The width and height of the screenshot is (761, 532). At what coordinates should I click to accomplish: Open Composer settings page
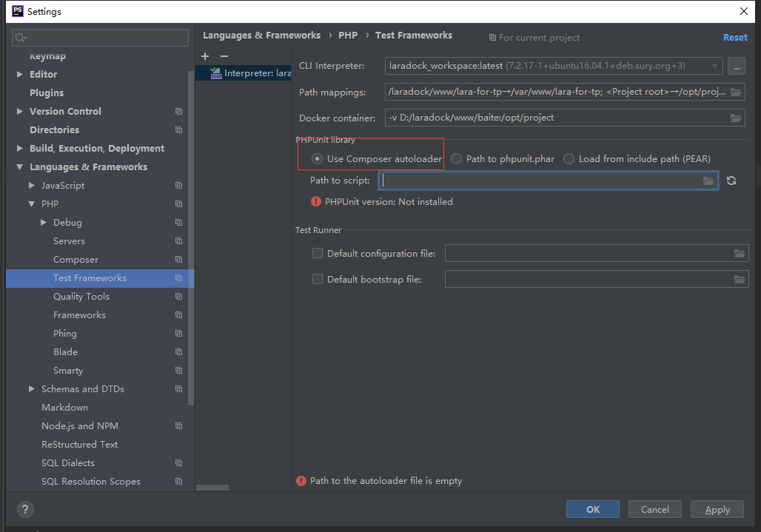[76, 260]
